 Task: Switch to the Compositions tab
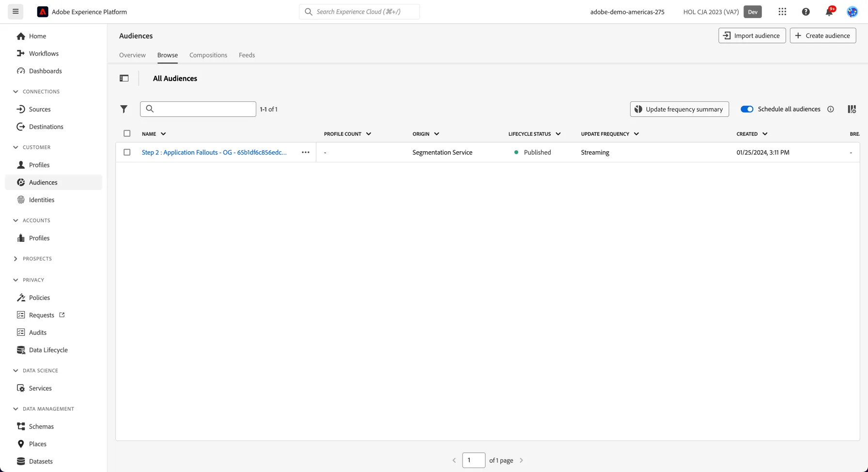pos(208,55)
